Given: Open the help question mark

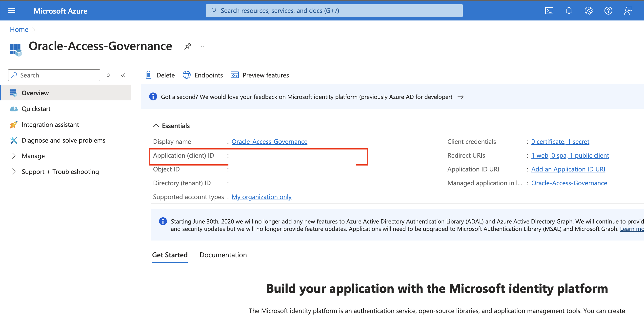Looking at the screenshot, I should pos(608,11).
